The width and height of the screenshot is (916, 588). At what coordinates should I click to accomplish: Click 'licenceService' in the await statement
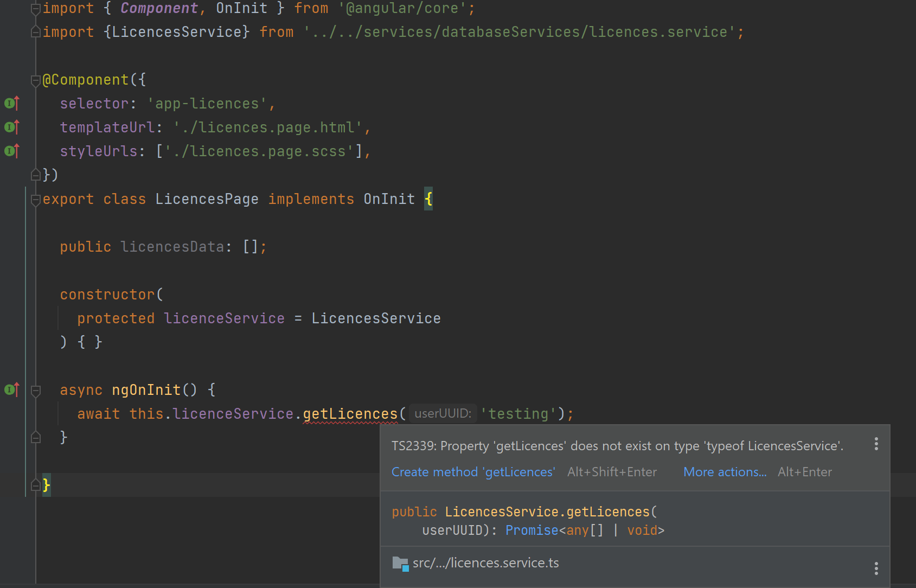tap(233, 414)
